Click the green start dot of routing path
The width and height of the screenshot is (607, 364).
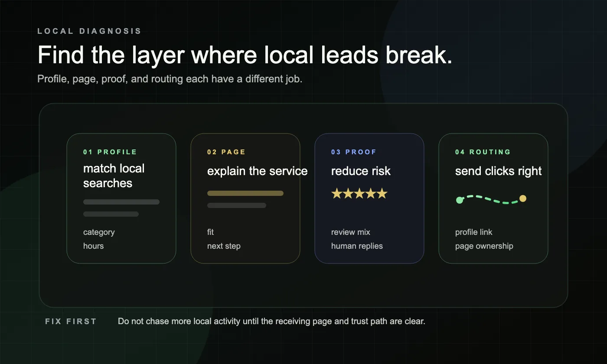click(x=460, y=200)
